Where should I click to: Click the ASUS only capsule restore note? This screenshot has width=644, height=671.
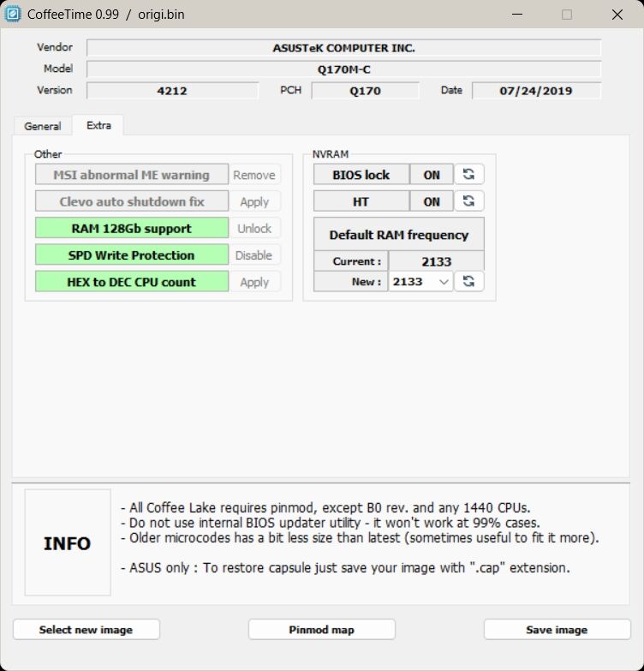coord(345,567)
